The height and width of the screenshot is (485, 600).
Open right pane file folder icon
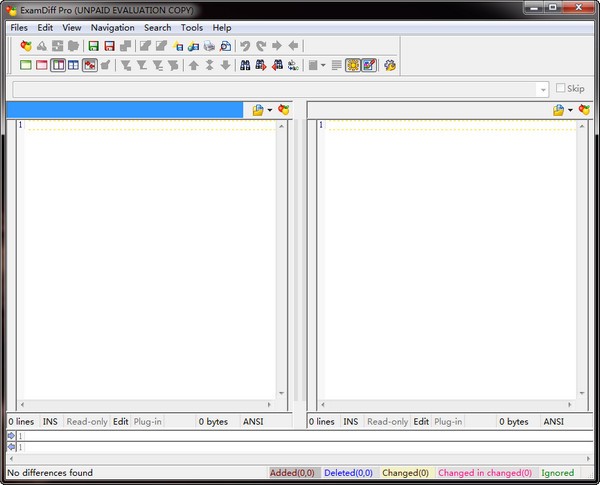[x=558, y=110]
